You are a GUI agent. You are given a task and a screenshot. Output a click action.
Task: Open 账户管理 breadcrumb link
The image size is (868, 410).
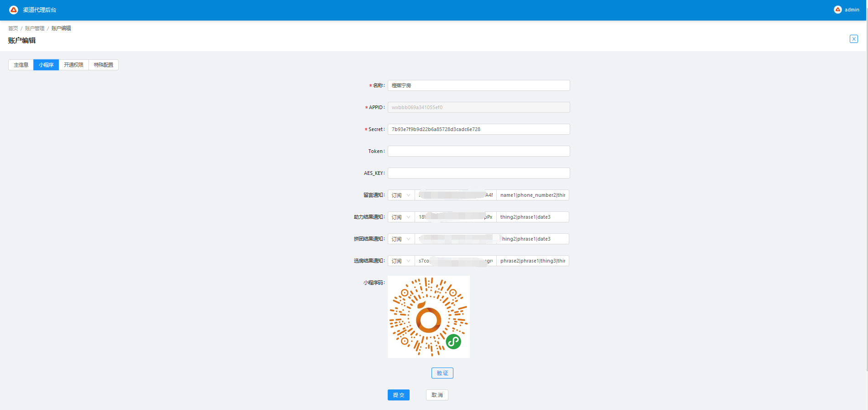pyautogui.click(x=35, y=28)
